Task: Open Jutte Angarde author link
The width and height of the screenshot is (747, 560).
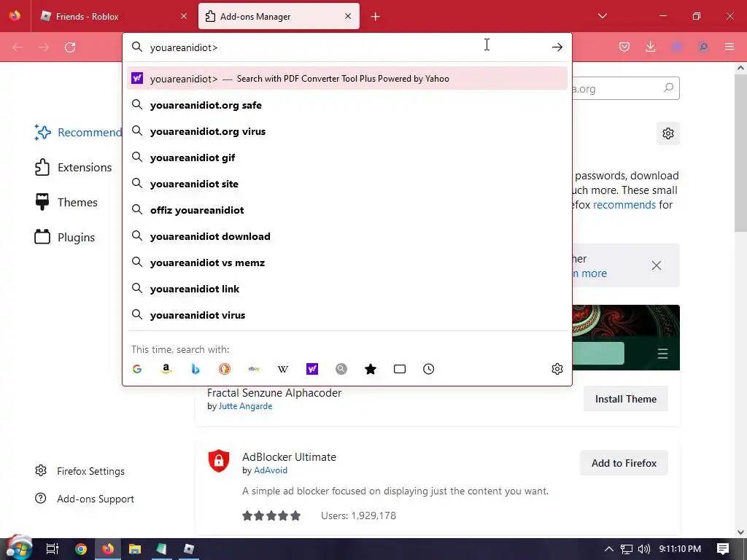Action: 245,406
